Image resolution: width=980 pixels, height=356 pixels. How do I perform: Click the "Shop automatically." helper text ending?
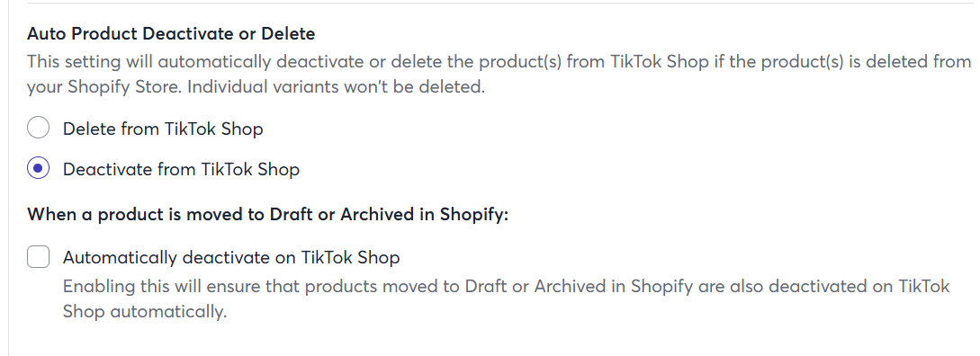click(x=144, y=311)
